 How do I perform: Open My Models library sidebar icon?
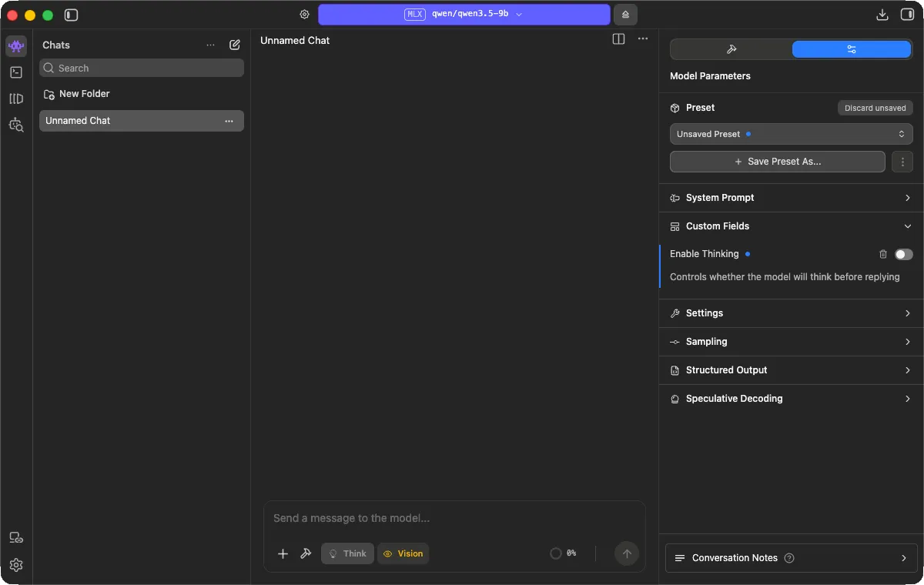click(16, 99)
